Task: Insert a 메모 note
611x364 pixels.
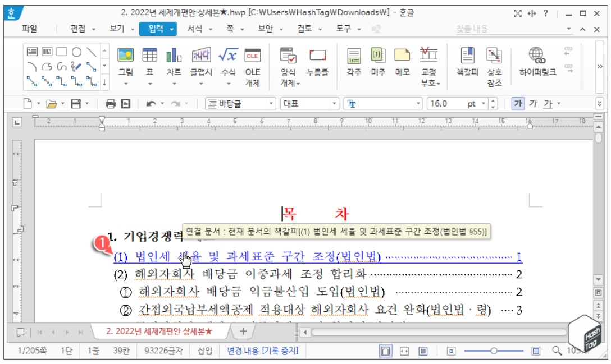Action: click(x=402, y=62)
